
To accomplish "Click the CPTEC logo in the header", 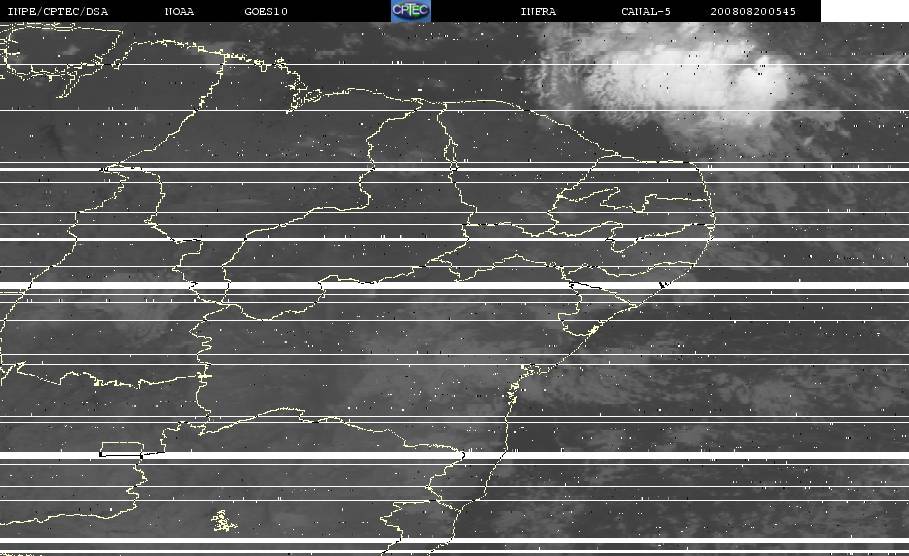I will pos(410,11).
